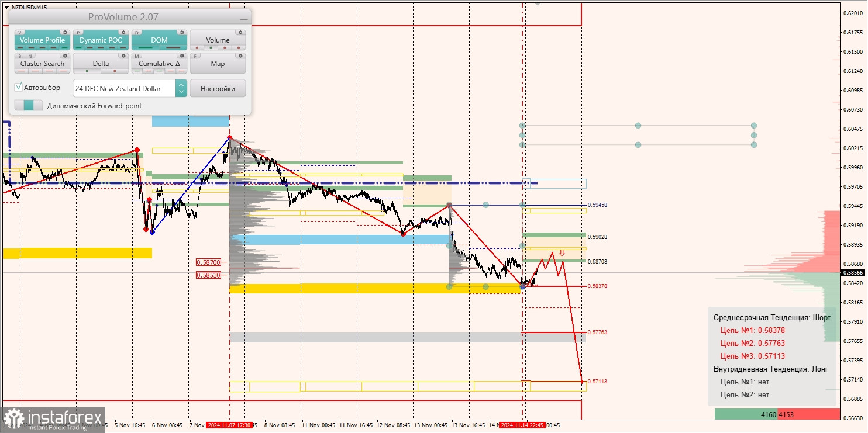This screenshot has height=433, width=868.
Task: Select Volume Profile's green-line segment
Action: pyautogui.click(x=64, y=48)
